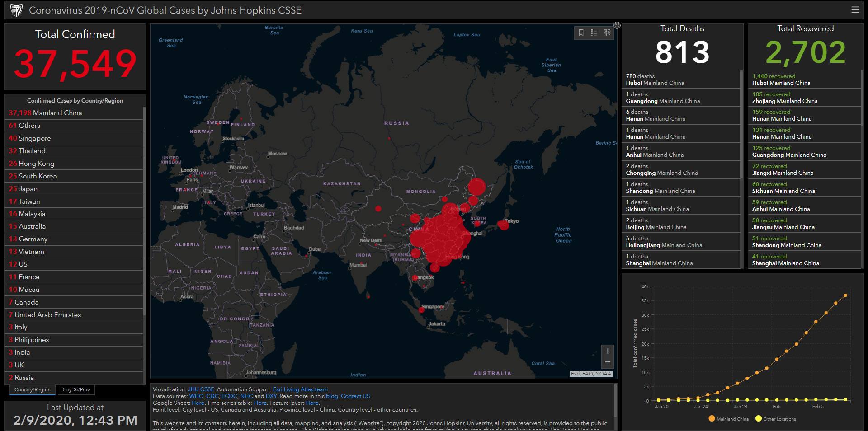Switch to the Country/Region tab

pyautogui.click(x=33, y=389)
